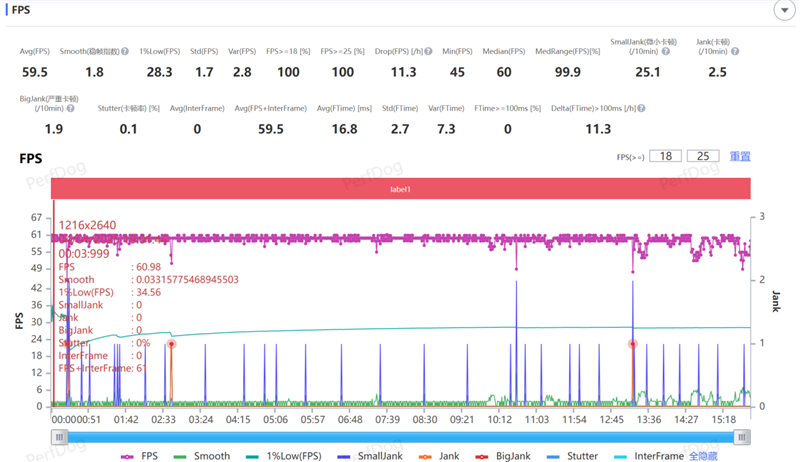Select the red label1 bar

click(400, 189)
